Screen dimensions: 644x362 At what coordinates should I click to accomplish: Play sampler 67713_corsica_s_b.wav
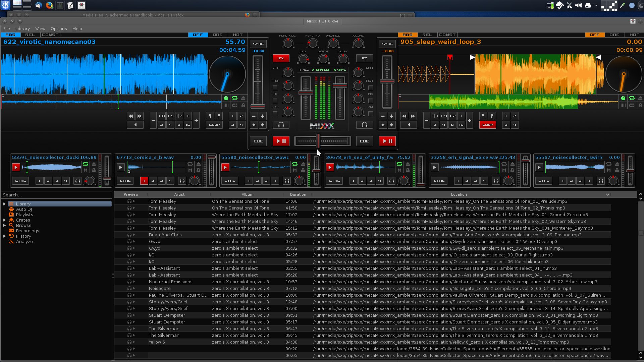(x=120, y=167)
